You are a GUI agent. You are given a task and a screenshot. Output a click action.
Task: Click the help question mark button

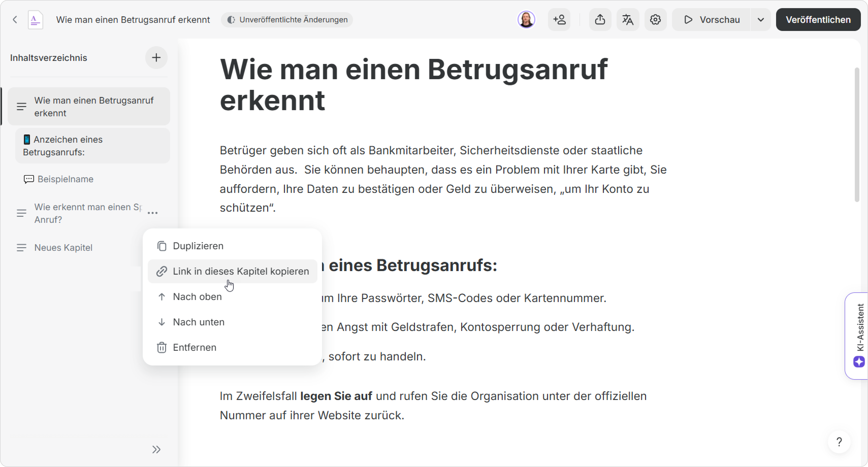pyautogui.click(x=839, y=441)
